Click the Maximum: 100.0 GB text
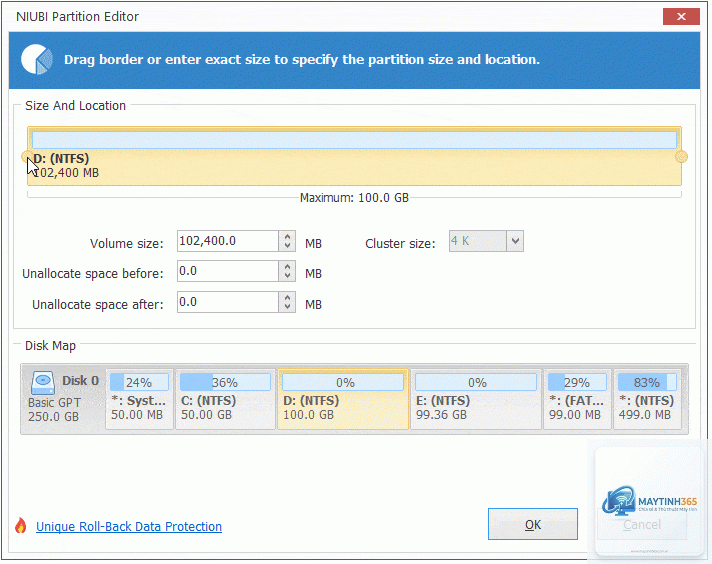This screenshot has width=712, height=564. [354, 198]
